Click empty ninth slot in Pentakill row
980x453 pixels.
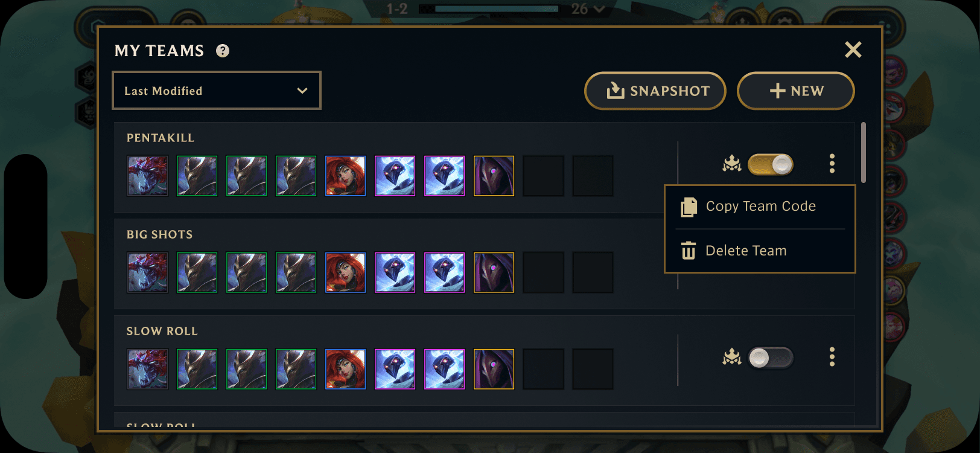(544, 176)
